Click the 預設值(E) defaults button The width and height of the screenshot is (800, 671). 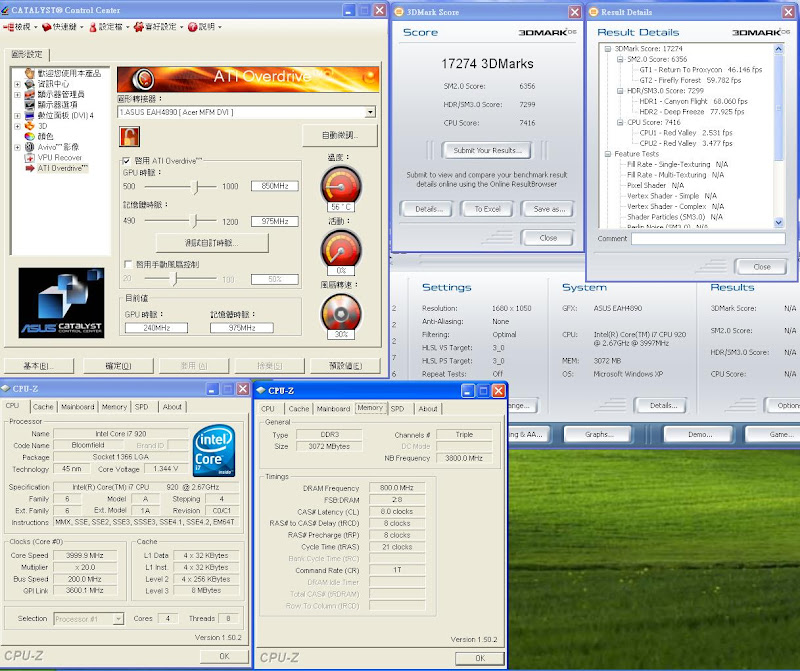(x=345, y=366)
